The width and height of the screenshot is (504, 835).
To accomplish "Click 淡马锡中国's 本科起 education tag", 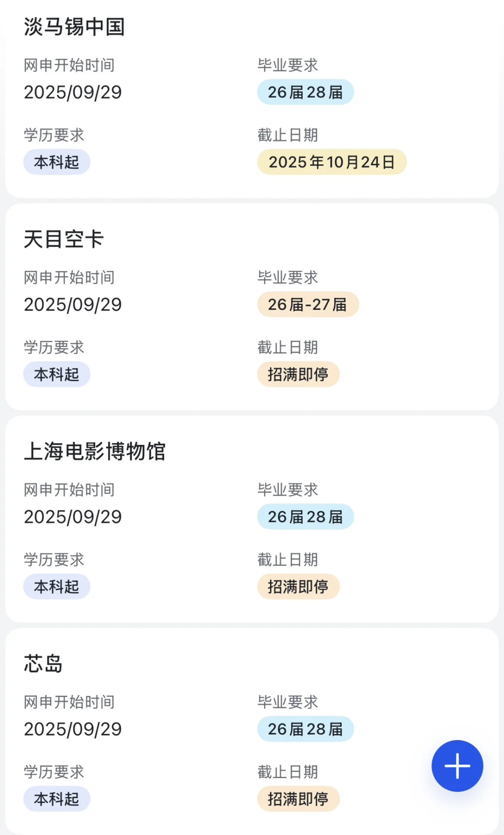I will (x=57, y=162).
